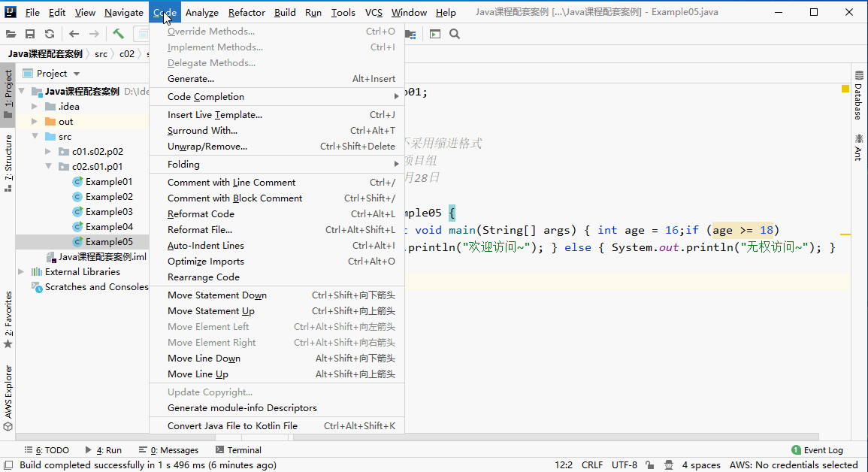The image size is (868, 472).
Task: Click the UTF-8 encoding selector
Action: (625, 465)
